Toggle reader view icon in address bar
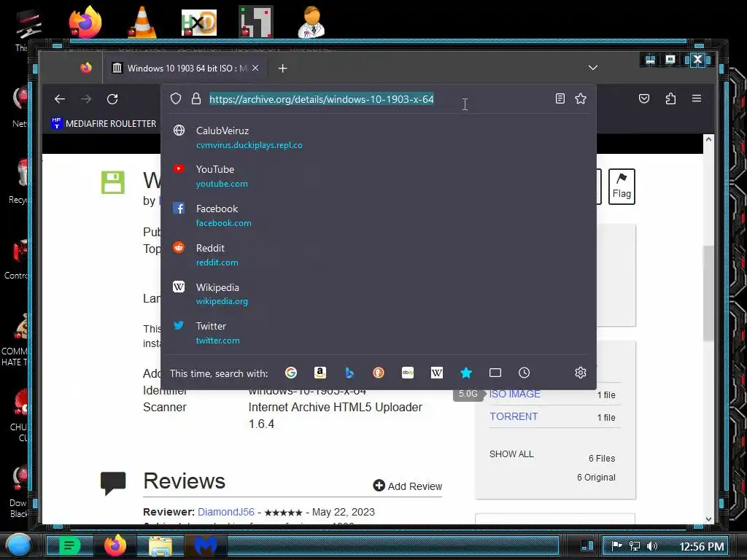Image resolution: width=747 pixels, height=560 pixels. click(560, 98)
